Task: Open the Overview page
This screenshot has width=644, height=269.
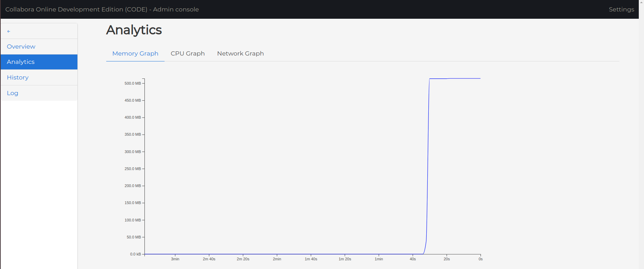Action: 21,47
